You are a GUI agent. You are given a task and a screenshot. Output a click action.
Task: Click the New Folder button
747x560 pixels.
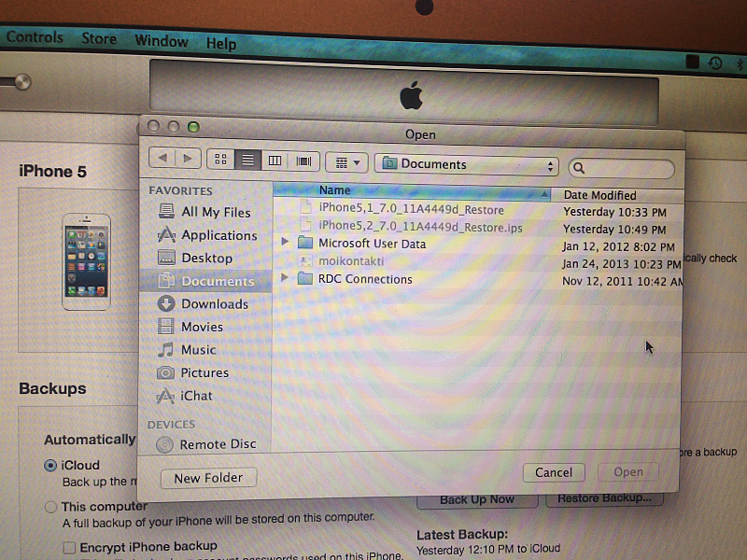click(x=208, y=478)
